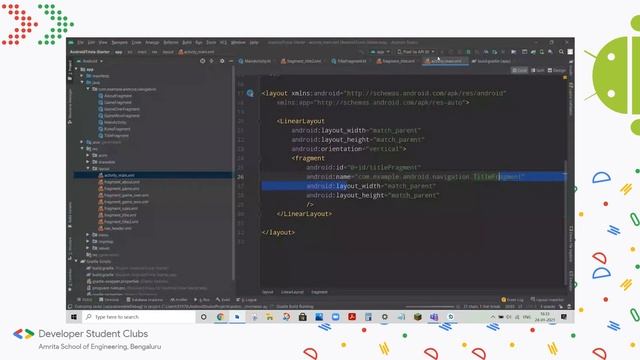Image resolution: width=640 pixels, height=360 pixels.
Task: Click the locate target icon in Project panel
Action: pos(202,61)
